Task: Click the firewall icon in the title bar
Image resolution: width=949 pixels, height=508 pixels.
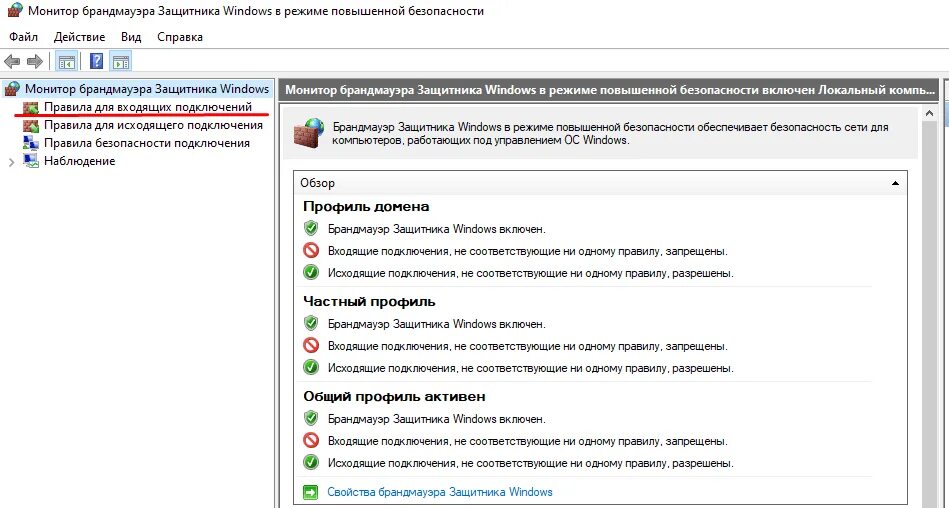Action: point(14,11)
